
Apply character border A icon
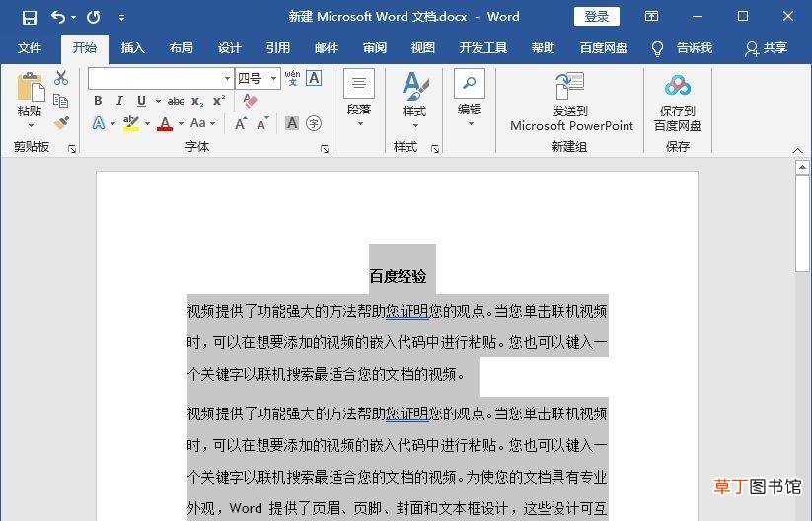[314, 78]
